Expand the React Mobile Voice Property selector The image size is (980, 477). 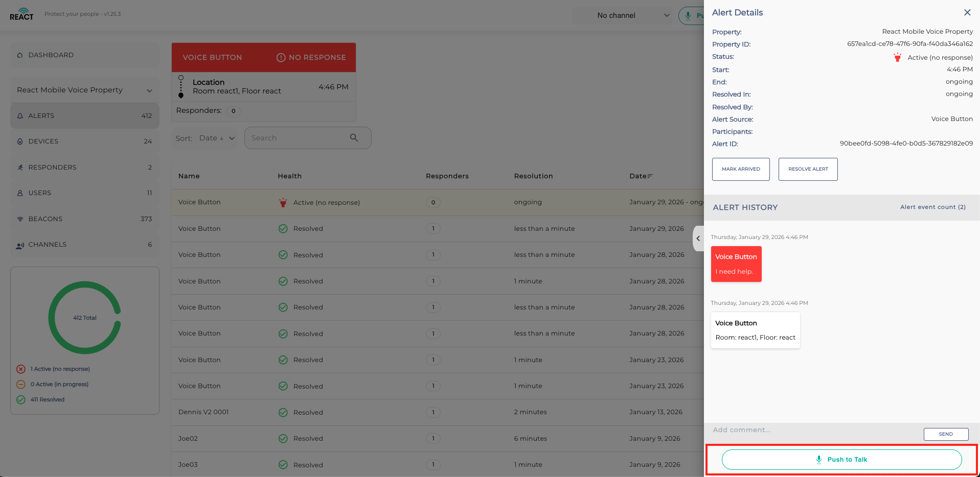(85, 90)
